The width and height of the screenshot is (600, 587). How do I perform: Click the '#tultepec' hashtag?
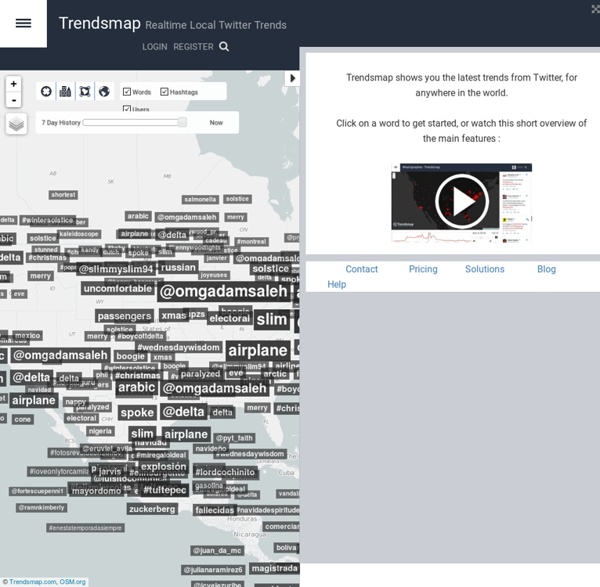(165, 490)
